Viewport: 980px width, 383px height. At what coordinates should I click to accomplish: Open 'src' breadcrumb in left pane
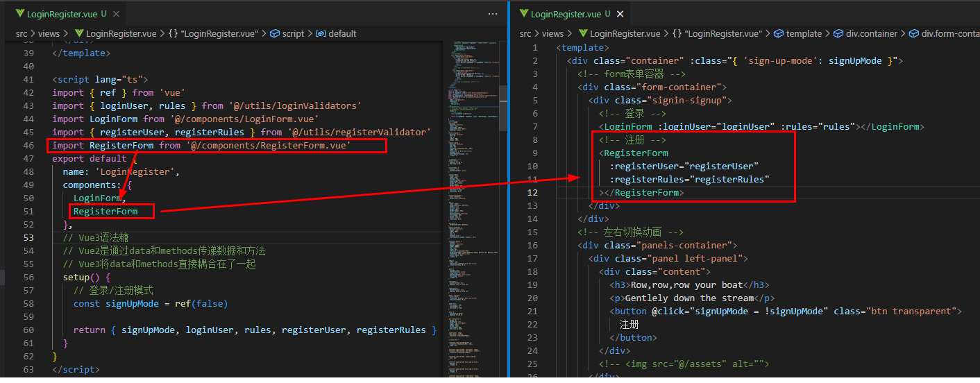(23, 33)
